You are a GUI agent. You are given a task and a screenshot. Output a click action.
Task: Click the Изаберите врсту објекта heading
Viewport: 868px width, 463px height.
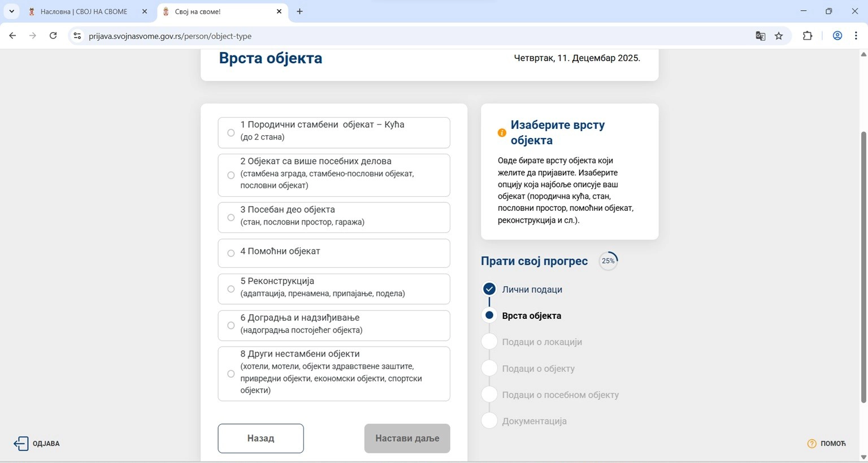(558, 133)
